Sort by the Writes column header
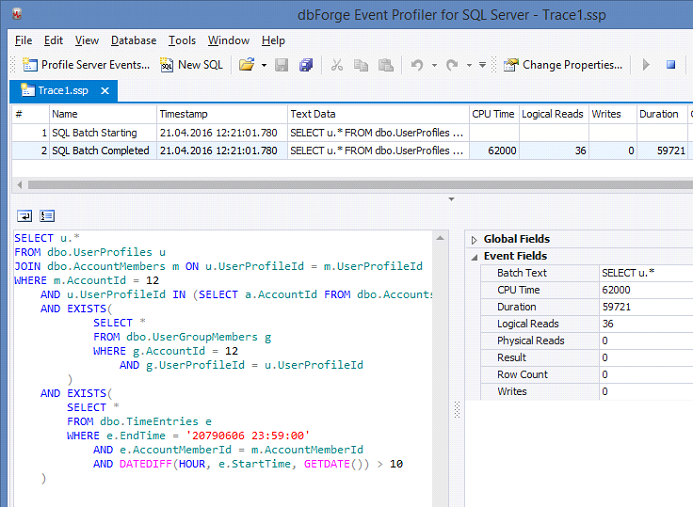This screenshot has width=693, height=507. (613, 114)
